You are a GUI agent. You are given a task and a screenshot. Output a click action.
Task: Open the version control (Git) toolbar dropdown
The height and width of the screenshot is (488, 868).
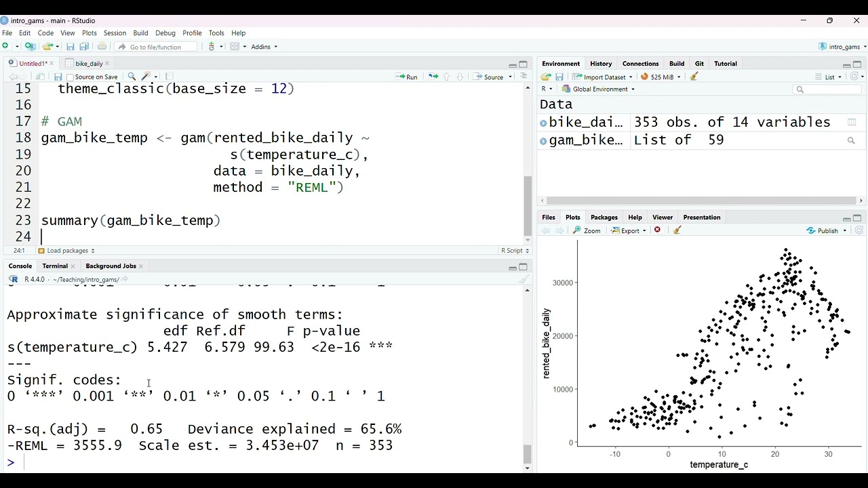click(214, 47)
